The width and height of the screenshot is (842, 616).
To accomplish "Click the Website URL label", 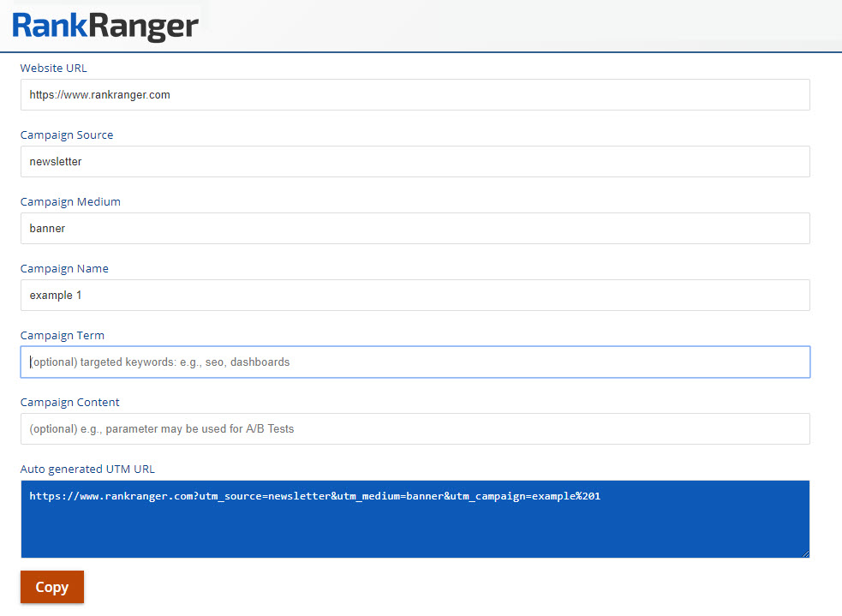I will point(54,69).
